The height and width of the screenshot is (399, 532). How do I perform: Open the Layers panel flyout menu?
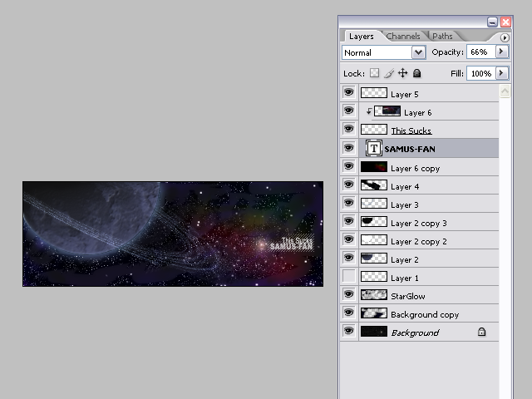pyautogui.click(x=505, y=37)
